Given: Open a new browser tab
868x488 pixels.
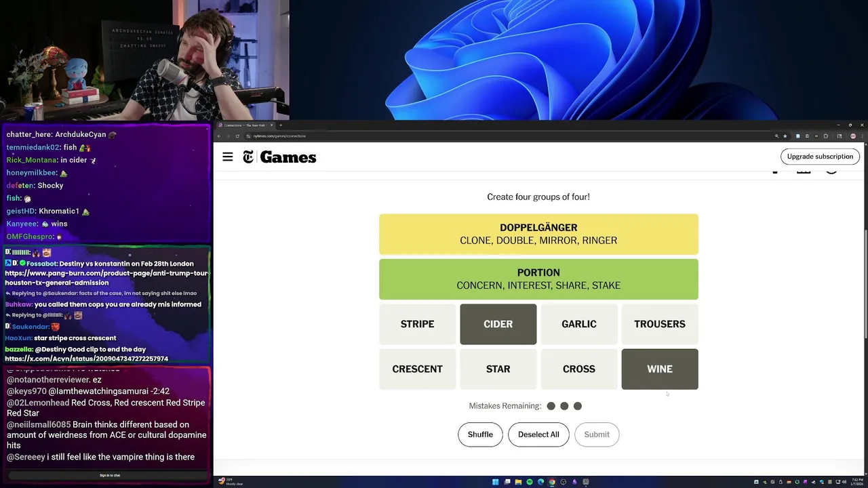Looking at the screenshot, I should pos(281,125).
